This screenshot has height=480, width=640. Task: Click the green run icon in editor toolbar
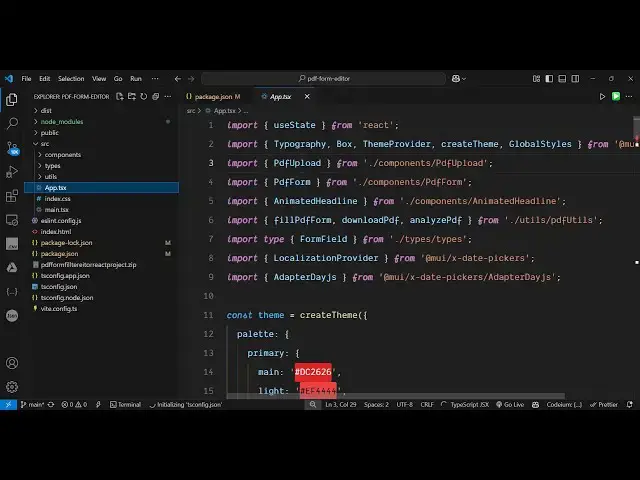coord(616,96)
